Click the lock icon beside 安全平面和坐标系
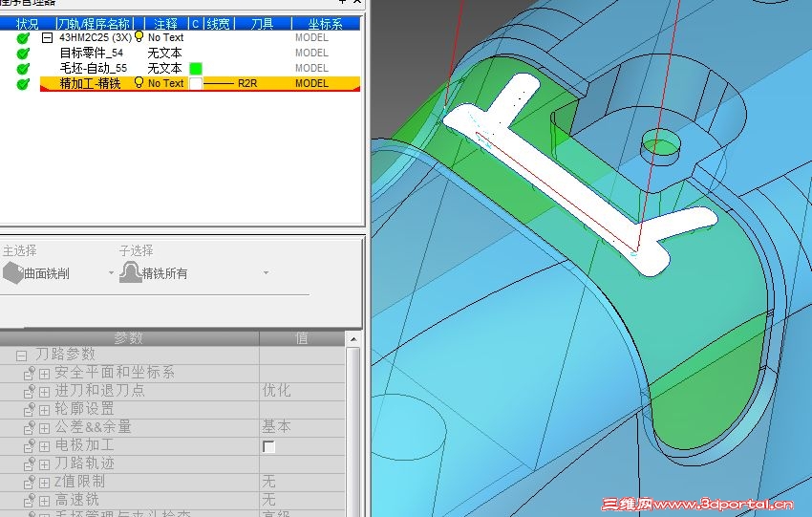Viewport: 812px width, 517px height. (30, 373)
